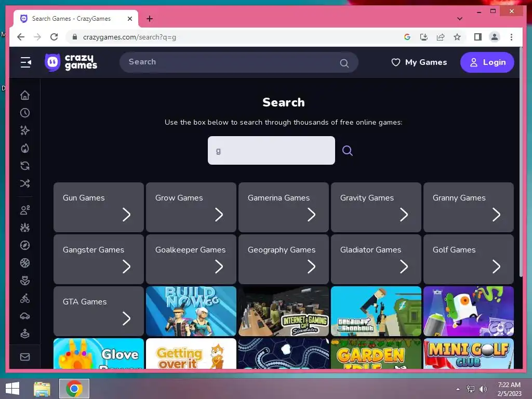Image resolution: width=532 pixels, height=399 pixels.
Task: Open Internet & Gaming Cafe Simulator thumbnail
Action: pyautogui.click(x=284, y=311)
